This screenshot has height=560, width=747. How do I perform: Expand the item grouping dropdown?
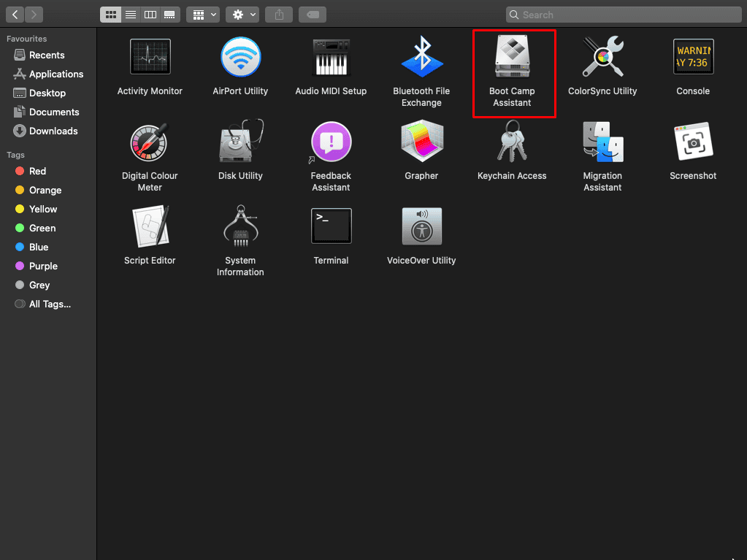203,15
